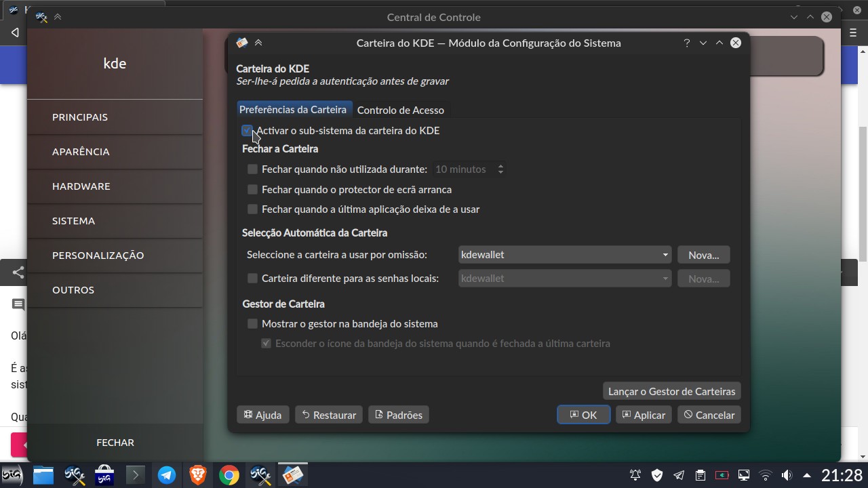Open the Wi-Fi network tray icon
The image size is (868, 488).
point(765,475)
